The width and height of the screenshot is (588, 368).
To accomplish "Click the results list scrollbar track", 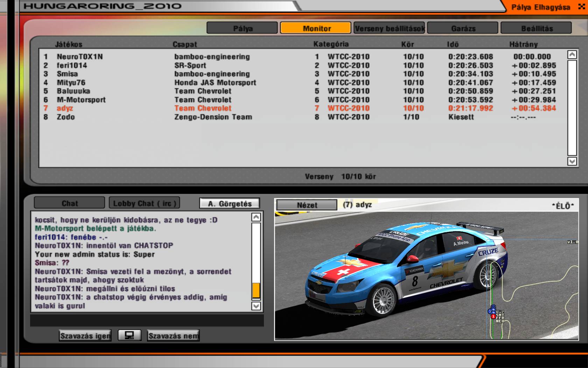I will pos(572,108).
